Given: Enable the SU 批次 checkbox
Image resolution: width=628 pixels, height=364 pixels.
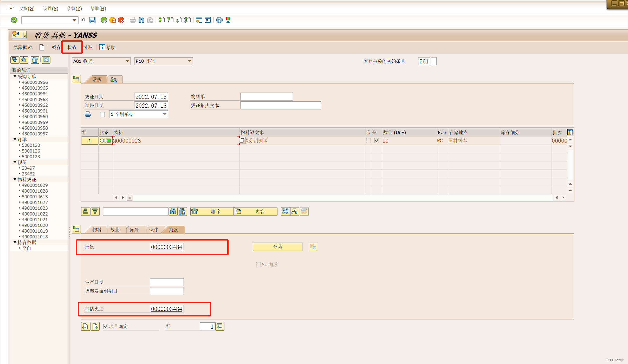Looking at the screenshot, I should point(258,264).
